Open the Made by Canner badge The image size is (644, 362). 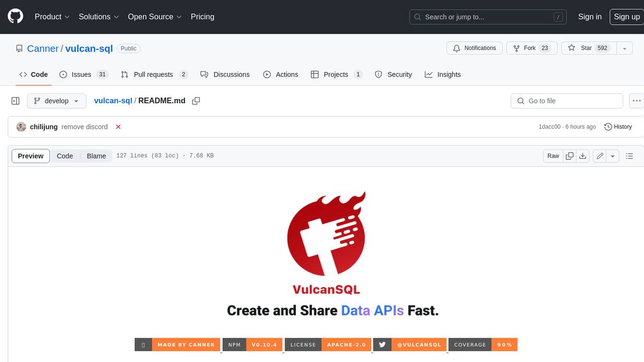tap(178, 344)
